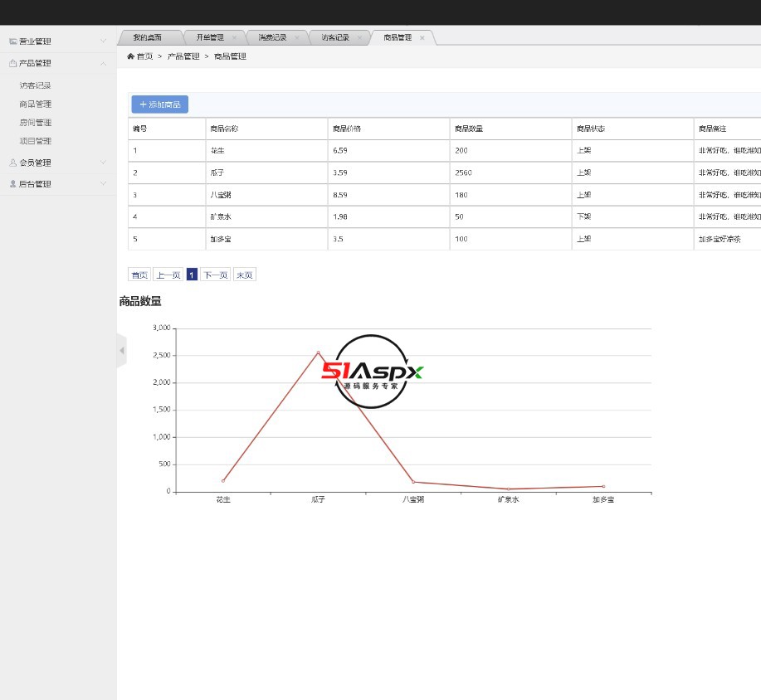Screen dimensions: 761x700
Task: Open the 项目管理 sidebar item
Action: coord(36,141)
